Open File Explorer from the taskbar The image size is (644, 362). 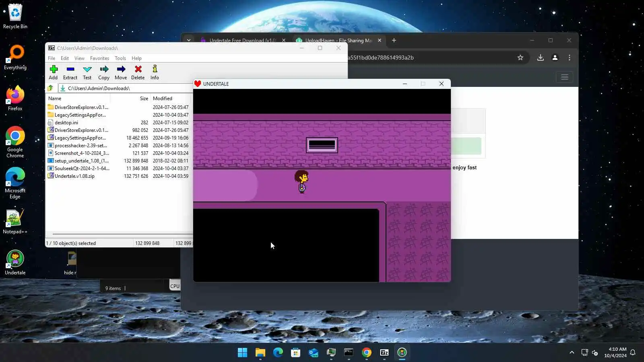(260, 353)
